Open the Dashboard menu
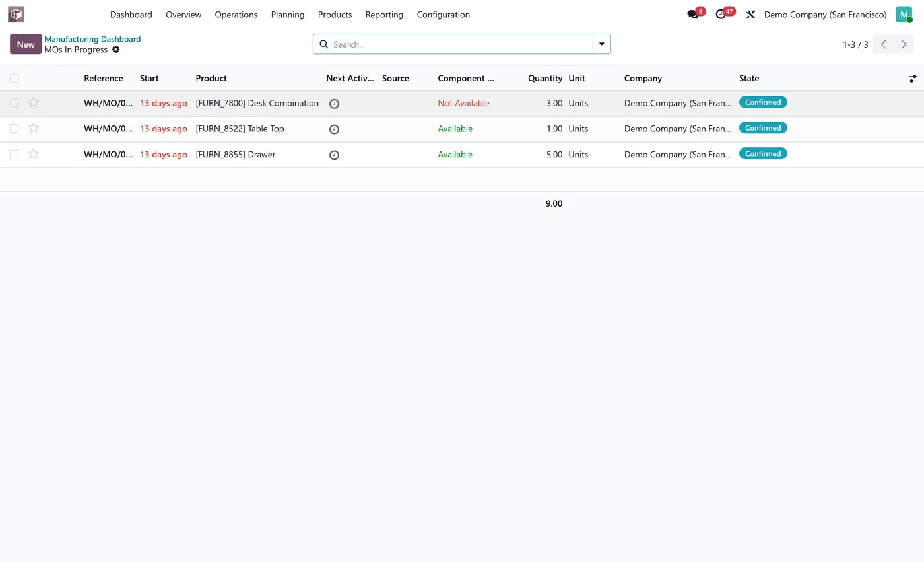The image size is (924, 562). click(131, 15)
